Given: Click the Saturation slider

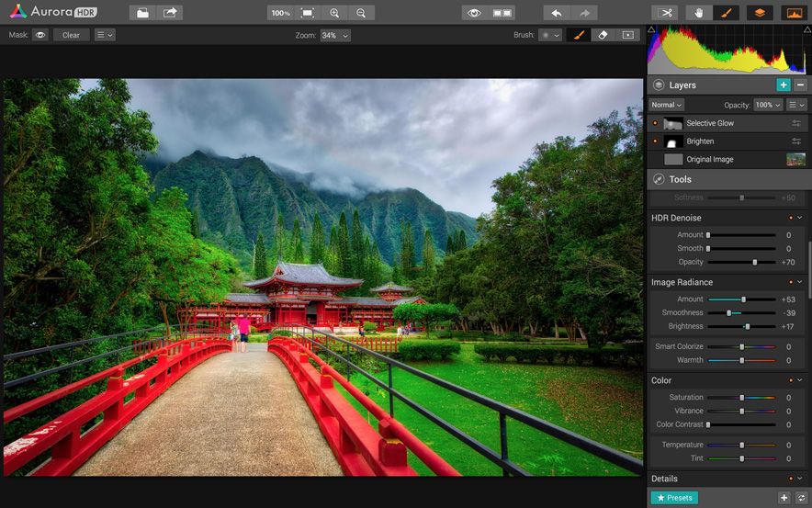Looking at the screenshot, I should (741, 398).
